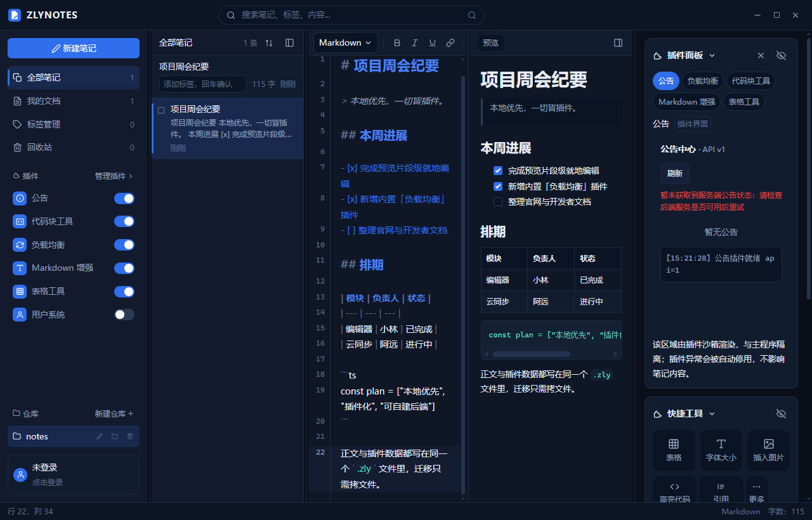
Task: Disable the 代码块工具 plugin switch
Action: click(x=124, y=221)
